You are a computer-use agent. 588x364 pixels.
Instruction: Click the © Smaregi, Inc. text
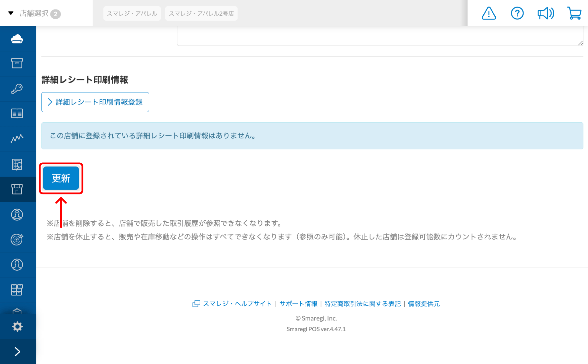point(316,318)
